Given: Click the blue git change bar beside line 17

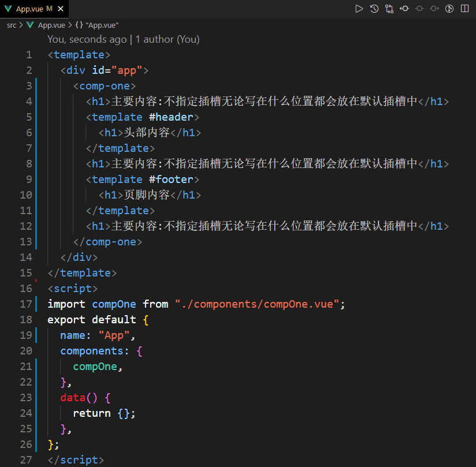Looking at the screenshot, I should click(x=36, y=304).
